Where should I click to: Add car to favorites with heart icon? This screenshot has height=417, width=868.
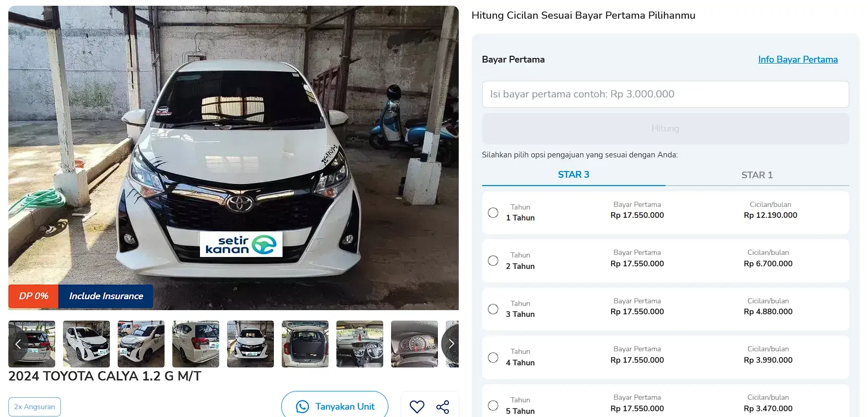417,407
